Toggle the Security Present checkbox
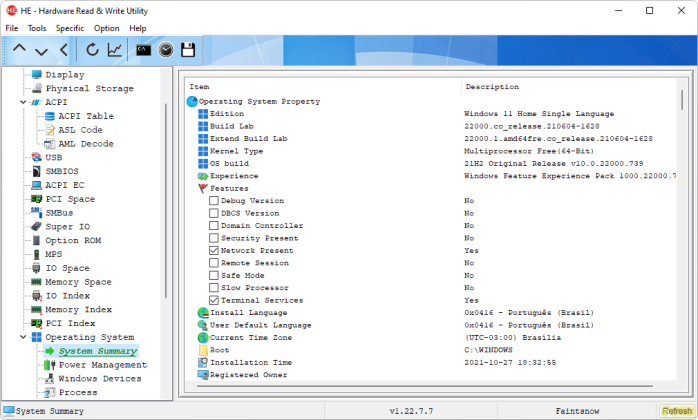 coord(214,238)
